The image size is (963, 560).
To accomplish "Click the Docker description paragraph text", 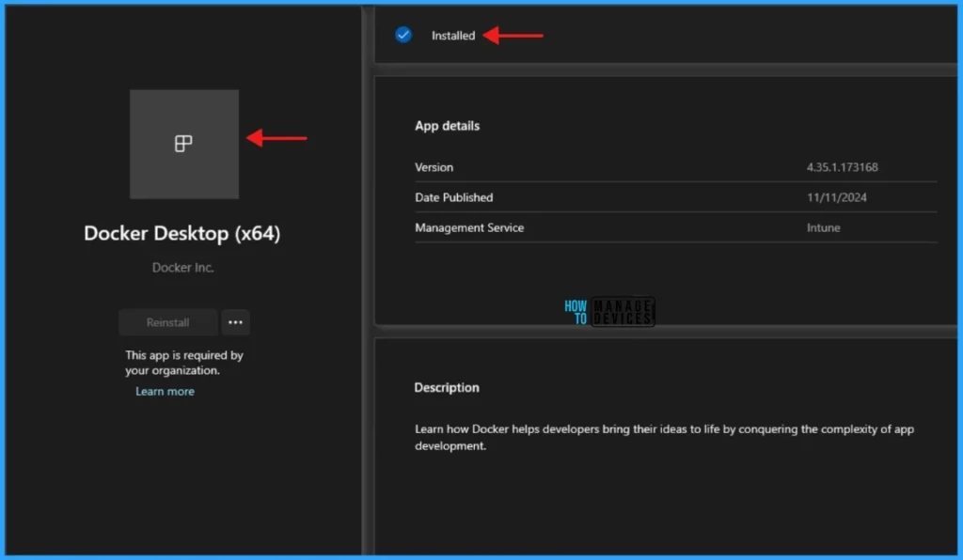I will 664,437.
